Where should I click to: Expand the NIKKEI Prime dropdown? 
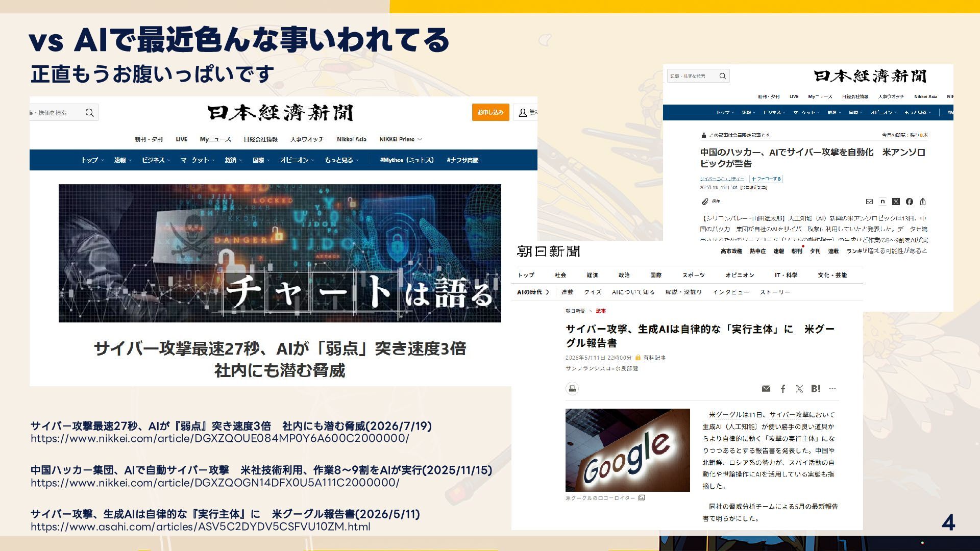401,139
